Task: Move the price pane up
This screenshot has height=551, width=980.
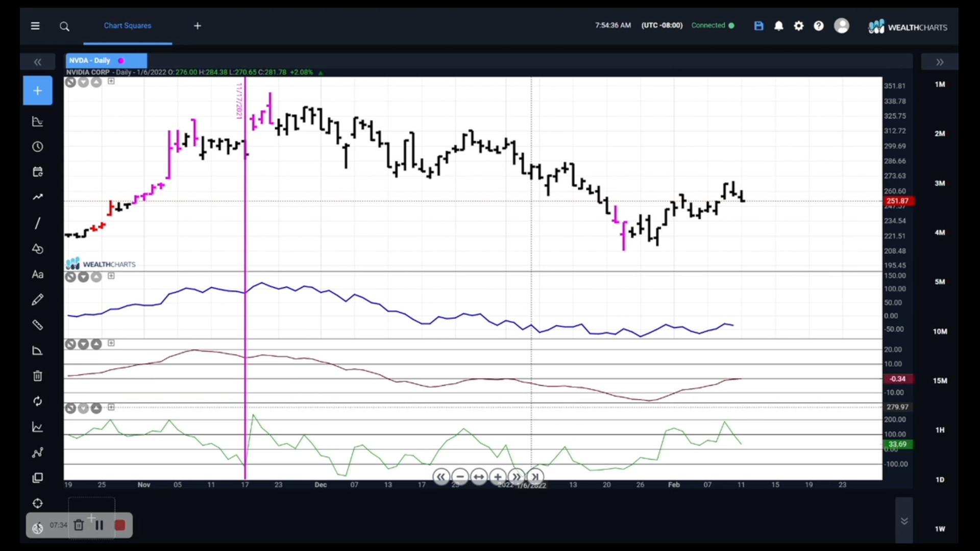Action: (96, 82)
